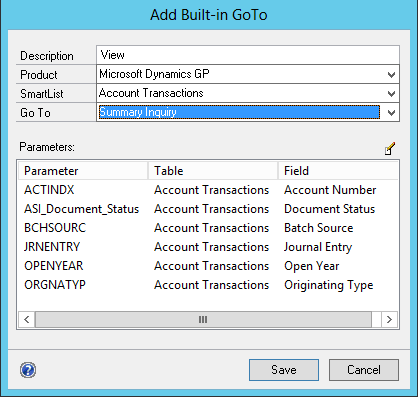The height and width of the screenshot is (397, 418).
Task: Click the Parameter column header
Action: pos(83,171)
